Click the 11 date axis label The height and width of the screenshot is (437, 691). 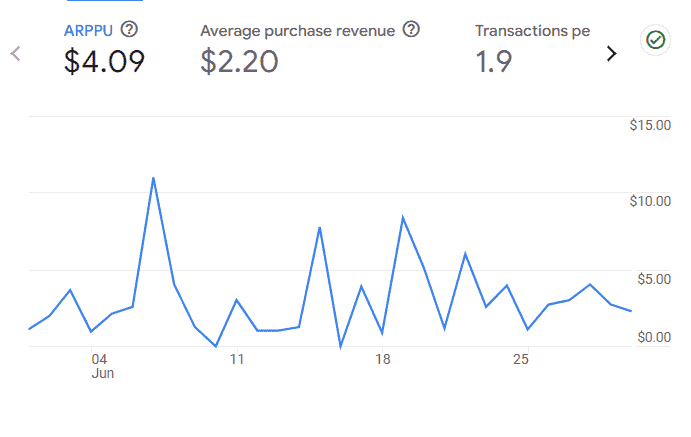[237, 359]
